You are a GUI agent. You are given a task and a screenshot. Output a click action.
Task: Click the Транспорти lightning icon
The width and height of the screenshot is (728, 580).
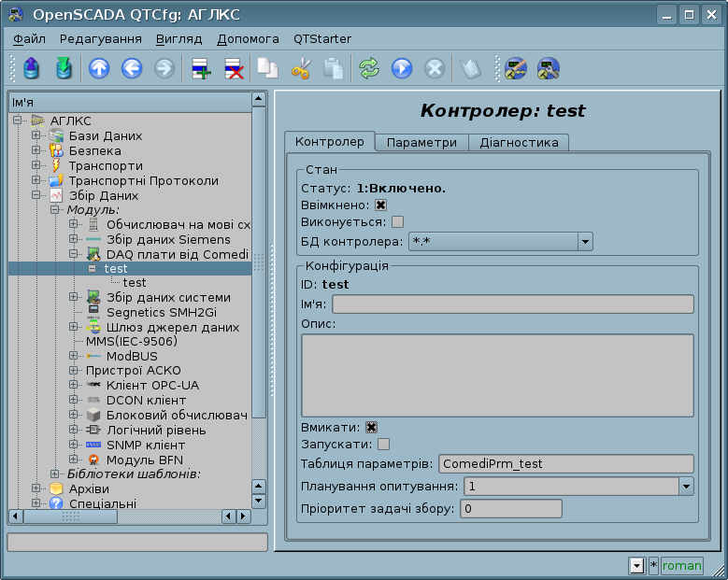click(56, 165)
